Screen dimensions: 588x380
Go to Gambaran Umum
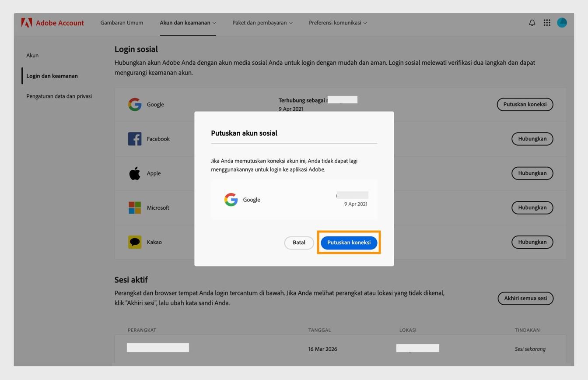(x=122, y=22)
